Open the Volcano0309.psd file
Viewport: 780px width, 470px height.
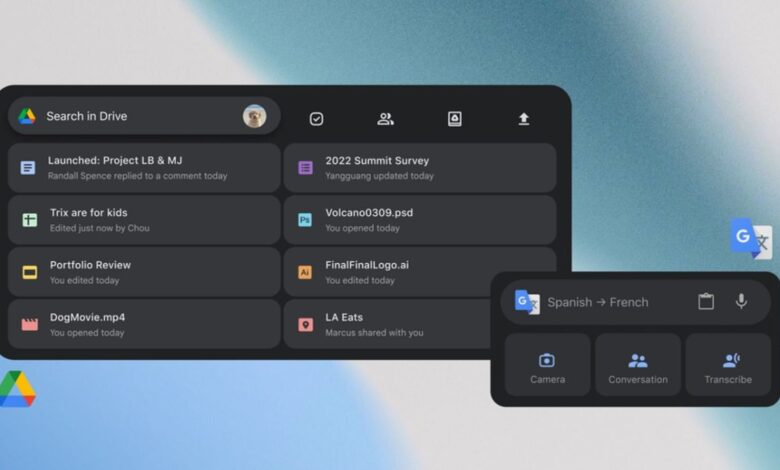coord(420,220)
